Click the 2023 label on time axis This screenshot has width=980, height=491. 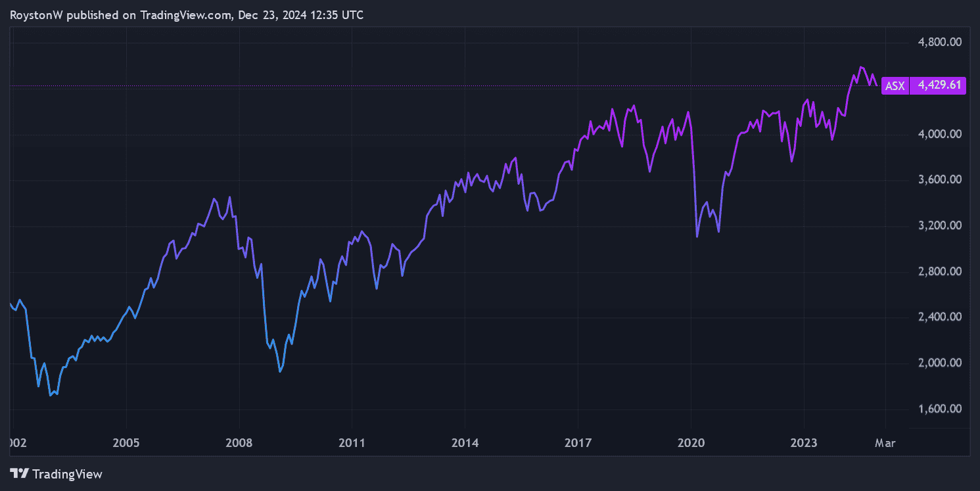tap(803, 443)
